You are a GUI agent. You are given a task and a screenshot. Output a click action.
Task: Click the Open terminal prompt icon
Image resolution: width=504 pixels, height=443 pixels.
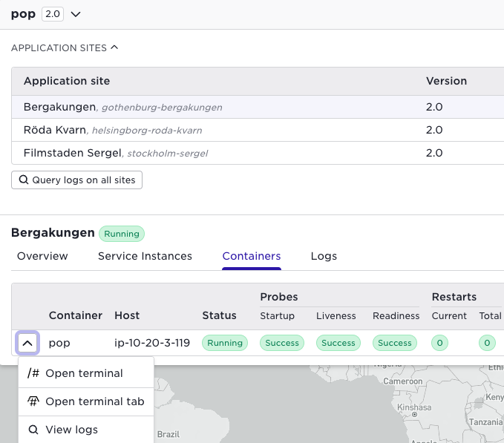(33, 373)
